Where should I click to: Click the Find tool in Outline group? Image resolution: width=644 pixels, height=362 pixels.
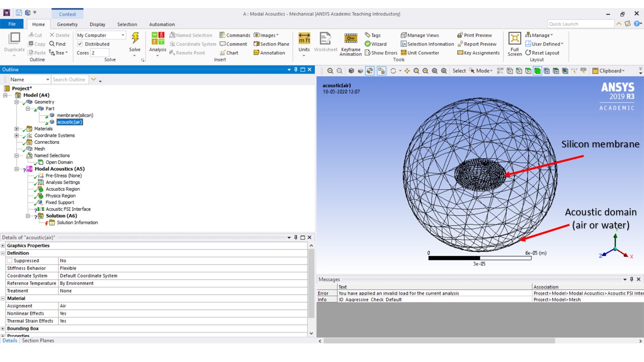click(x=57, y=44)
